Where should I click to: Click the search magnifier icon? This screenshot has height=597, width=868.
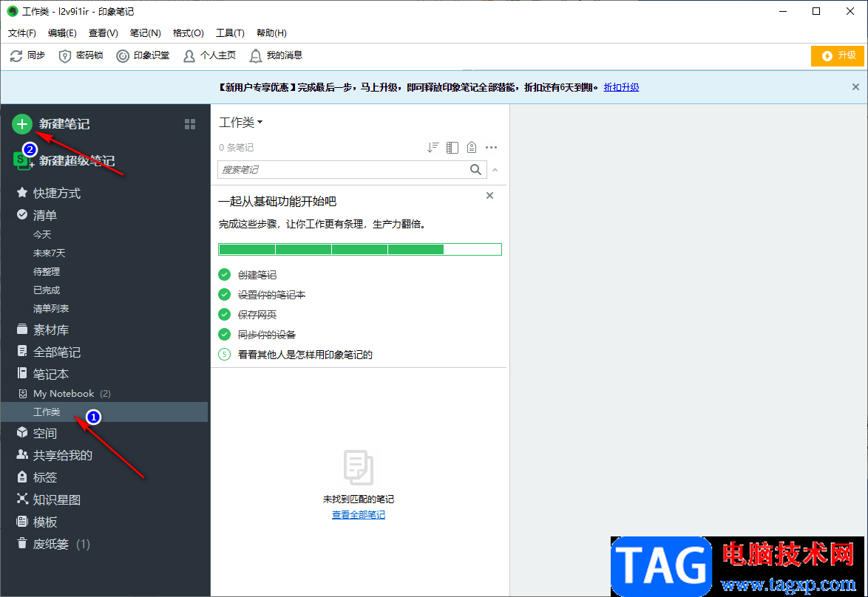[475, 169]
